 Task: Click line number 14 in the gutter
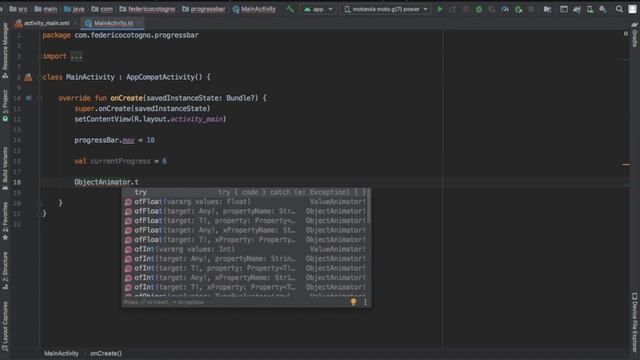(17, 140)
